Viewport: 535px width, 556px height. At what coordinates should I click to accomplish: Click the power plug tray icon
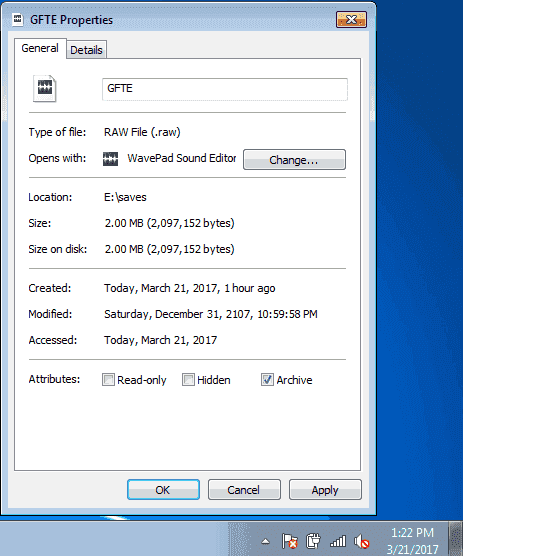click(x=313, y=541)
